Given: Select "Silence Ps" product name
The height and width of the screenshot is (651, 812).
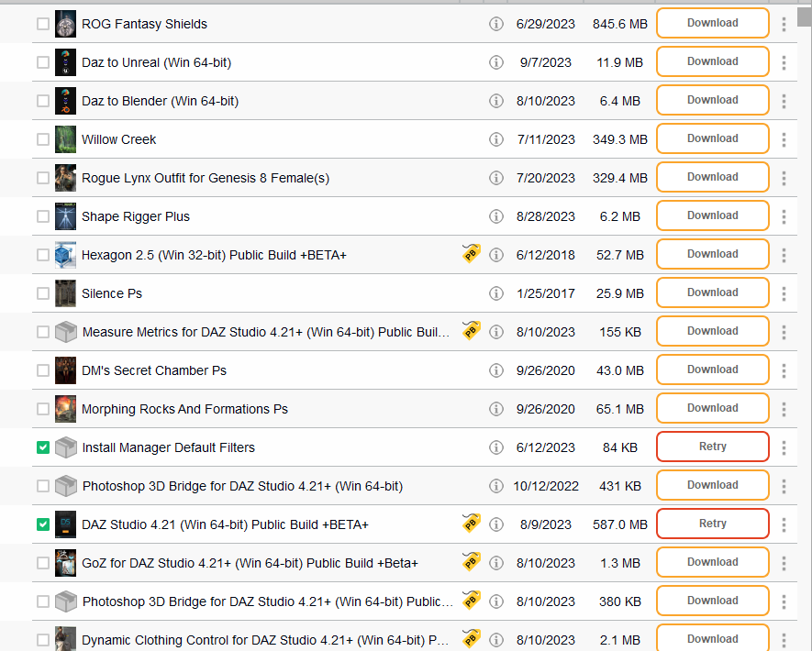Looking at the screenshot, I should tap(112, 293).
